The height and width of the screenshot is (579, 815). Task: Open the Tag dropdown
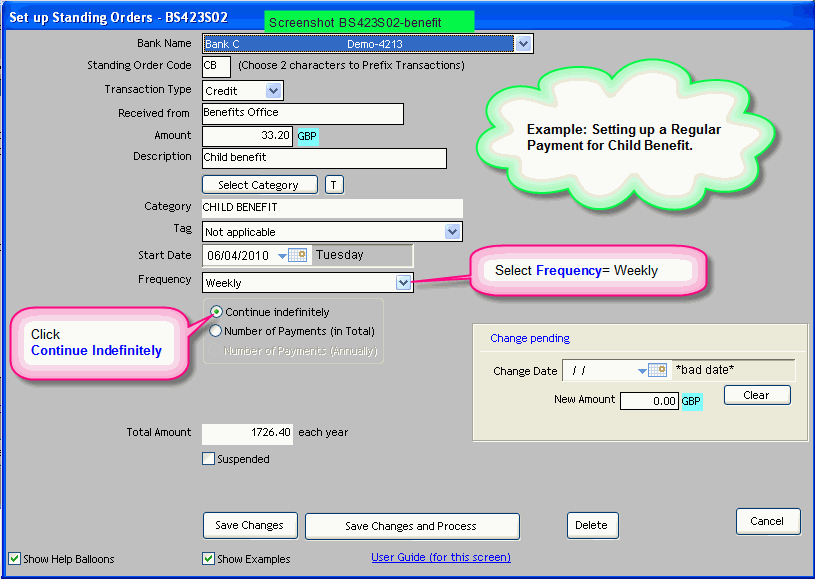coord(453,232)
